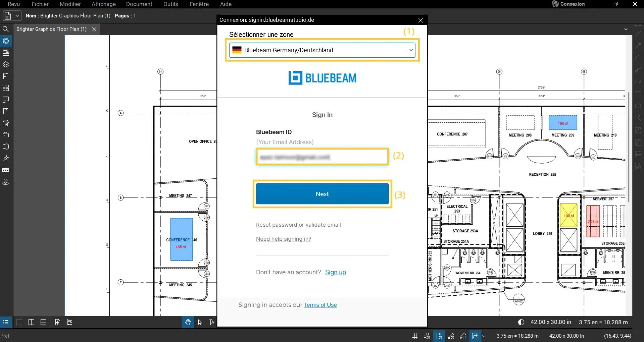The image size is (644, 342).
Task: Select the measurement tool panel
Action: click(x=6, y=170)
